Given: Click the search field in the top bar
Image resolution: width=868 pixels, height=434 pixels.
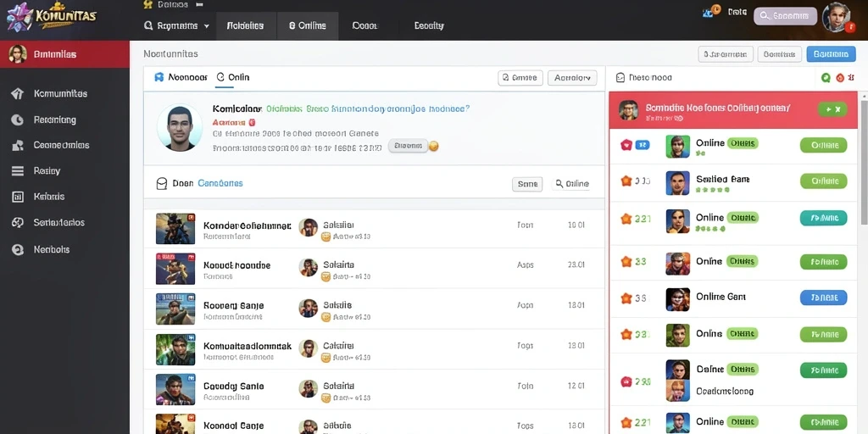Looking at the screenshot, I should pyautogui.click(x=786, y=16).
